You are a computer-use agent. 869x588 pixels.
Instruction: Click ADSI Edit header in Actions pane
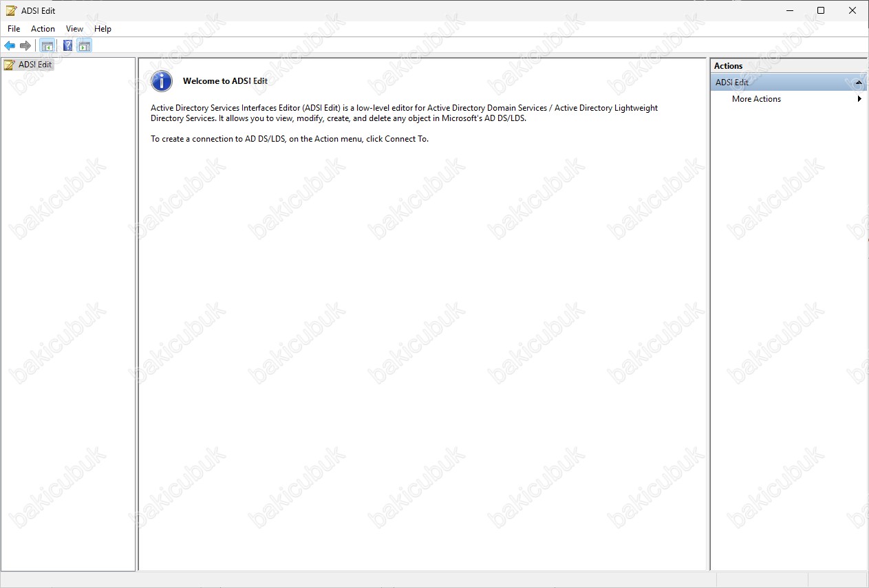tap(788, 83)
